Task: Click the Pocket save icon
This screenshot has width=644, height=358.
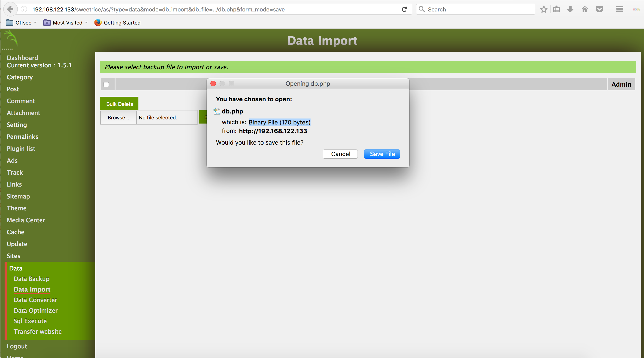Action: coord(599,9)
